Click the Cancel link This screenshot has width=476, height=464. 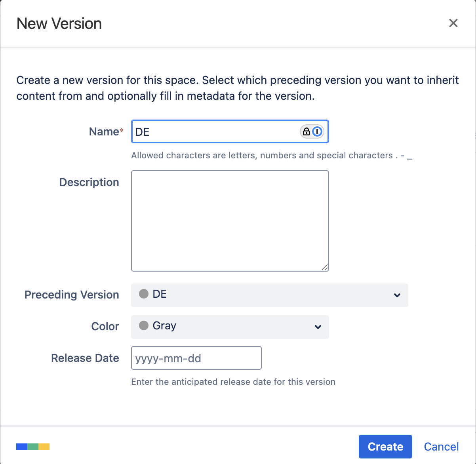[441, 447]
